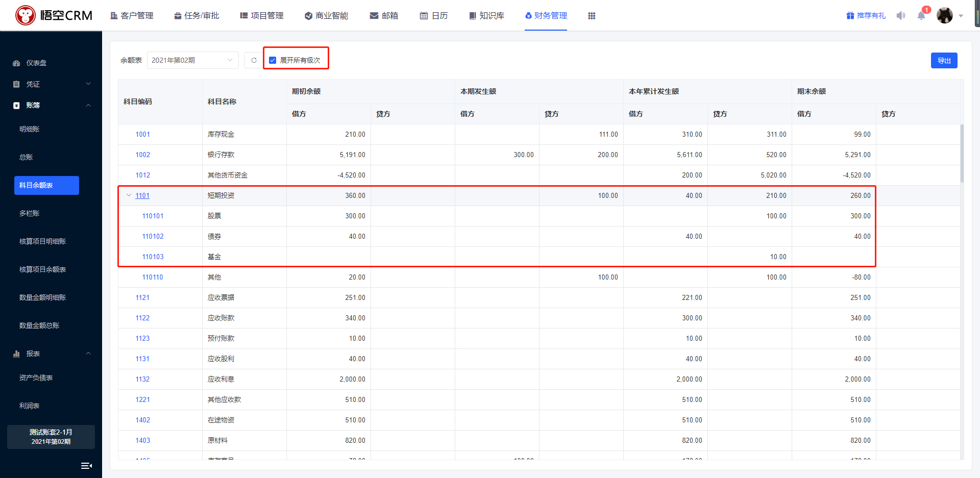Open the 2021年第02期 period dropdown
The height and width of the screenshot is (478, 980).
[192, 60]
